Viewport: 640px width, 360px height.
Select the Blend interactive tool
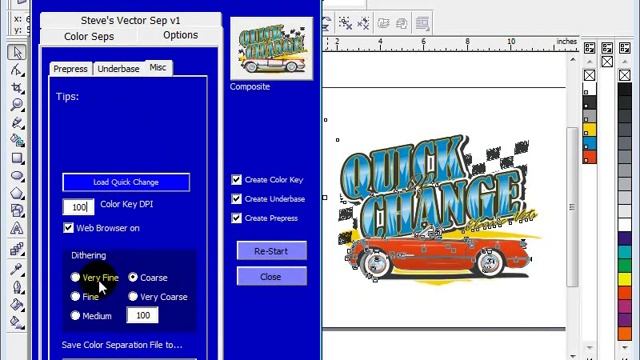[17, 249]
